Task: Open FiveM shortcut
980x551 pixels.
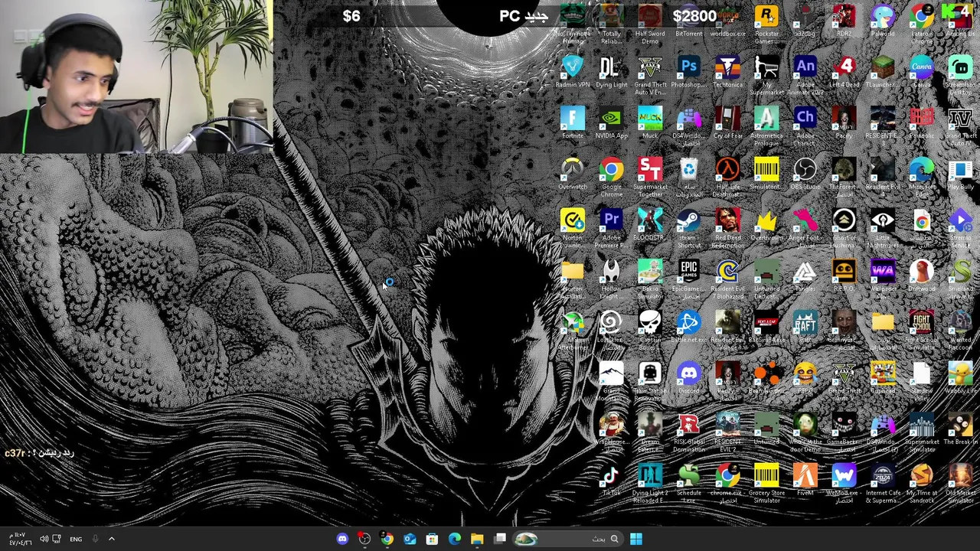Action: (x=805, y=481)
